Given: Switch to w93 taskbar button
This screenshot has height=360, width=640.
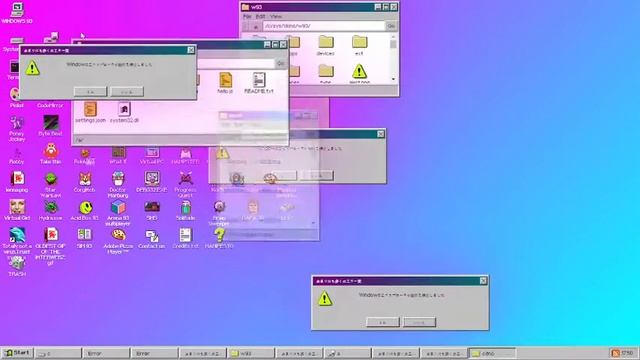Looking at the screenshot, I should (251, 353).
